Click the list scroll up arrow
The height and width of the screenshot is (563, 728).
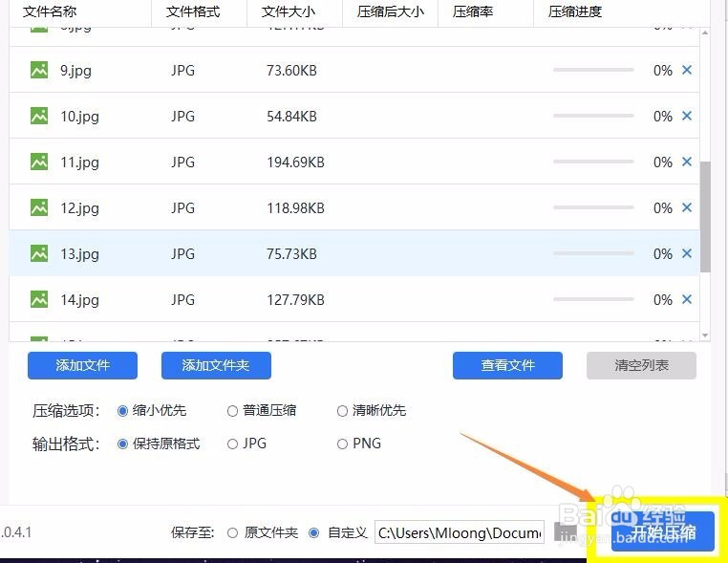pos(705,32)
